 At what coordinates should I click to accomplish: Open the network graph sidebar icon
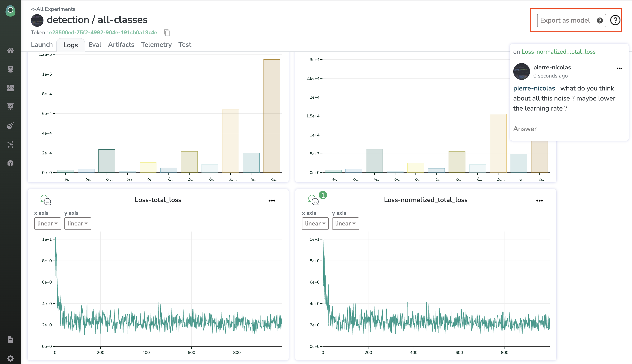[10, 145]
